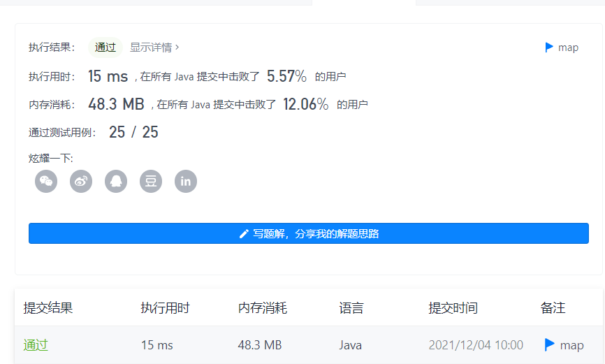The image size is (605, 364).
Task: Click the 备注 column header
Action: 553,307
